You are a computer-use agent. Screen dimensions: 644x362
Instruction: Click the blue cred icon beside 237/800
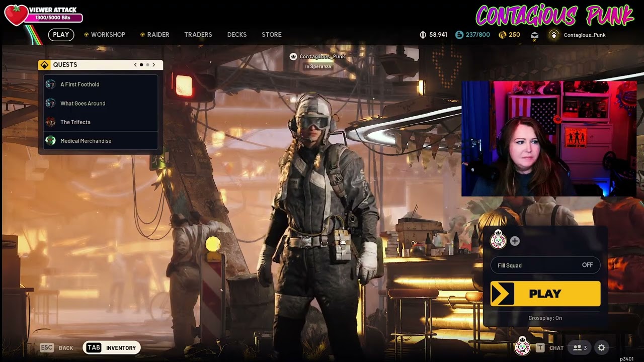tap(459, 35)
